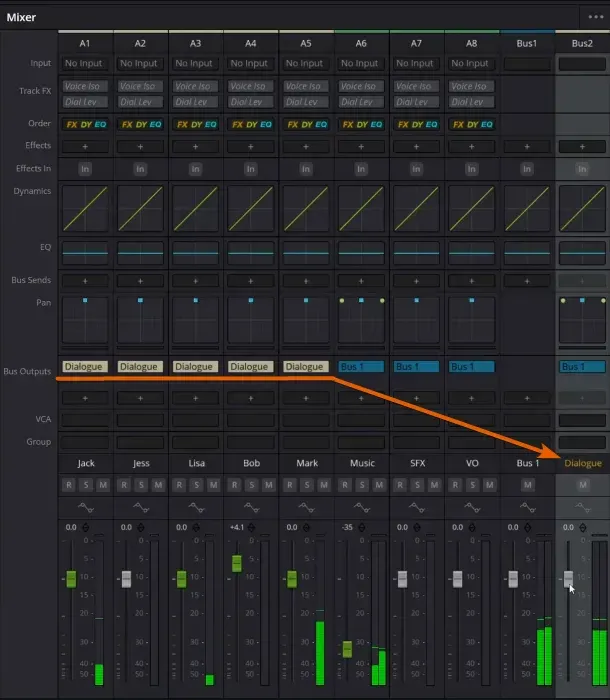Open Dial Lev effect on track A8
This screenshot has width=610, height=700.
click(x=472, y=102)
